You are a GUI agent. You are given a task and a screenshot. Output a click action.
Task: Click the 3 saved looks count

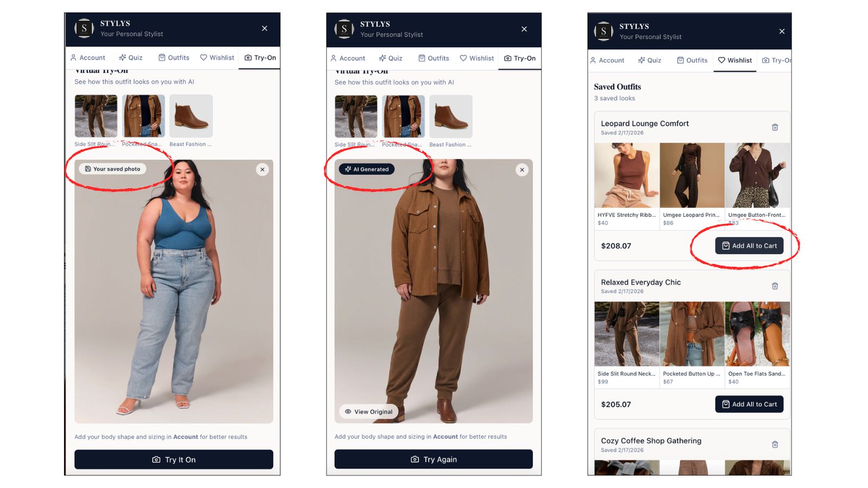[614, 99]
